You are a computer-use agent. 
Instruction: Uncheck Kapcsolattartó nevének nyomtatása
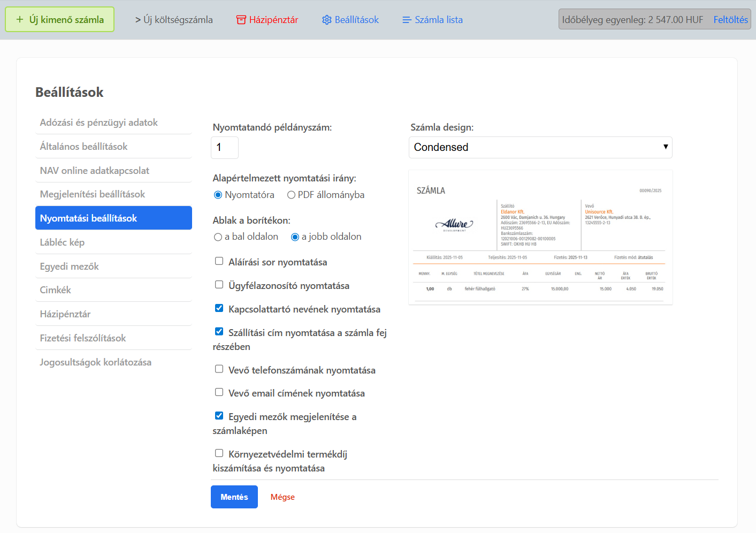(219, 308)
